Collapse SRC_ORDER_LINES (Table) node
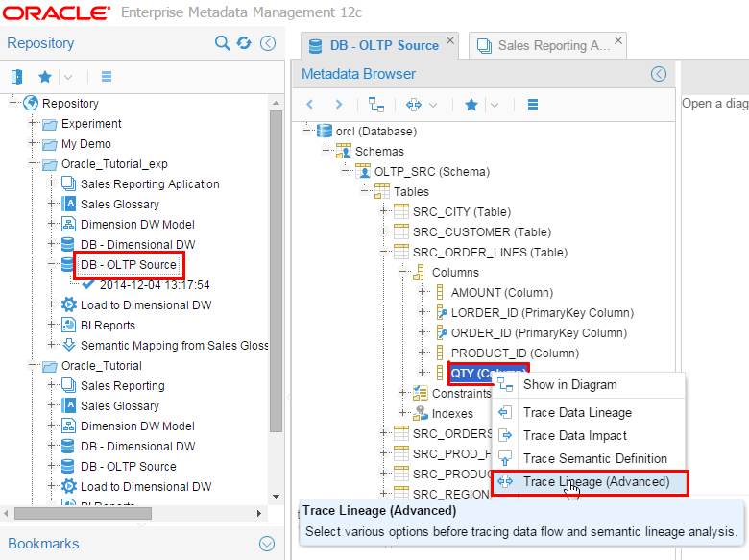The height and width of the screenshot is (560, 749). 383,252
